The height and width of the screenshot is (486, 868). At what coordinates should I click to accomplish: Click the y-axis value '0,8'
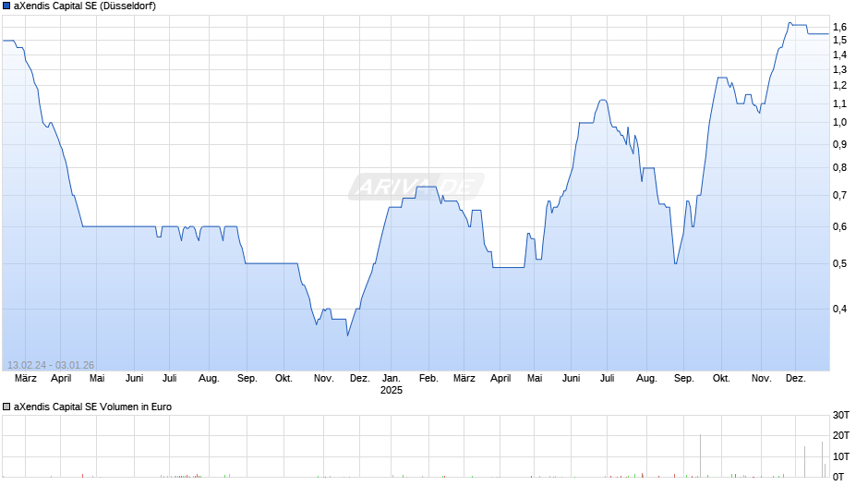[x=839, y=168]
